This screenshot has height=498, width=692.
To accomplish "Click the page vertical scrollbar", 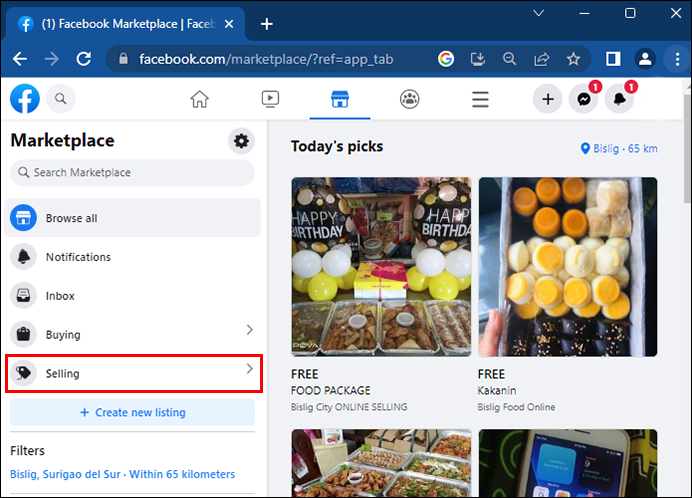I will [688, 150].
